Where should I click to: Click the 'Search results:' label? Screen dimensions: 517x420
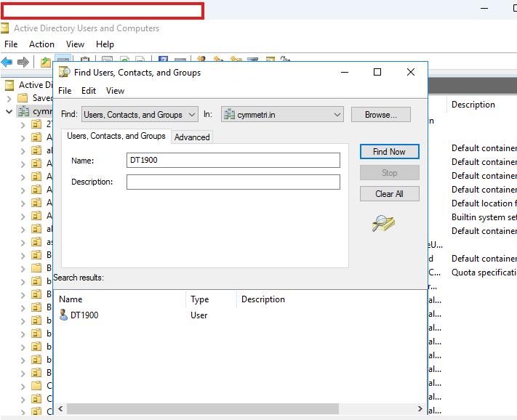coord(79,278)
